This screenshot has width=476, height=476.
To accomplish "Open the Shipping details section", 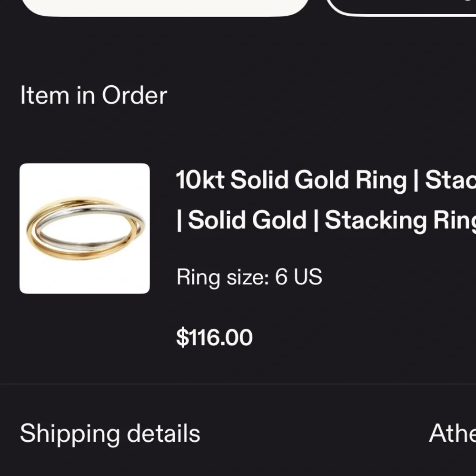I will coord(110,433).
